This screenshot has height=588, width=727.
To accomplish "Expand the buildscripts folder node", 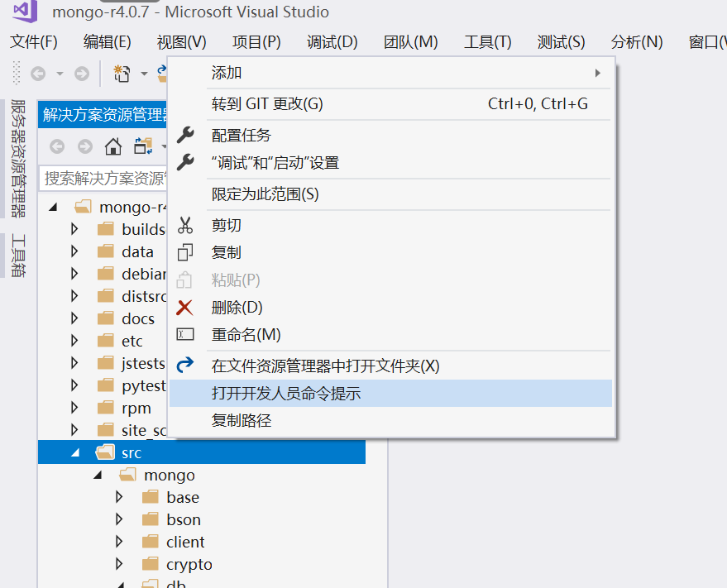I will click(74, 228).
